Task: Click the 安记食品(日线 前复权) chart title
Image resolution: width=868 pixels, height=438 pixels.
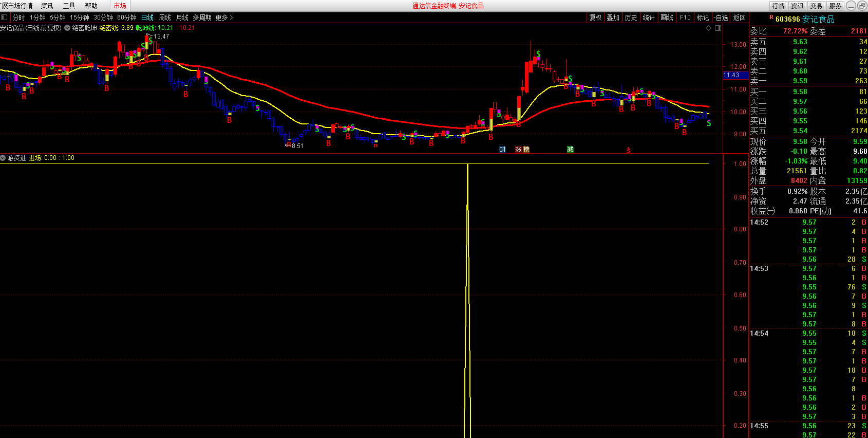Action: pos(31,28)
